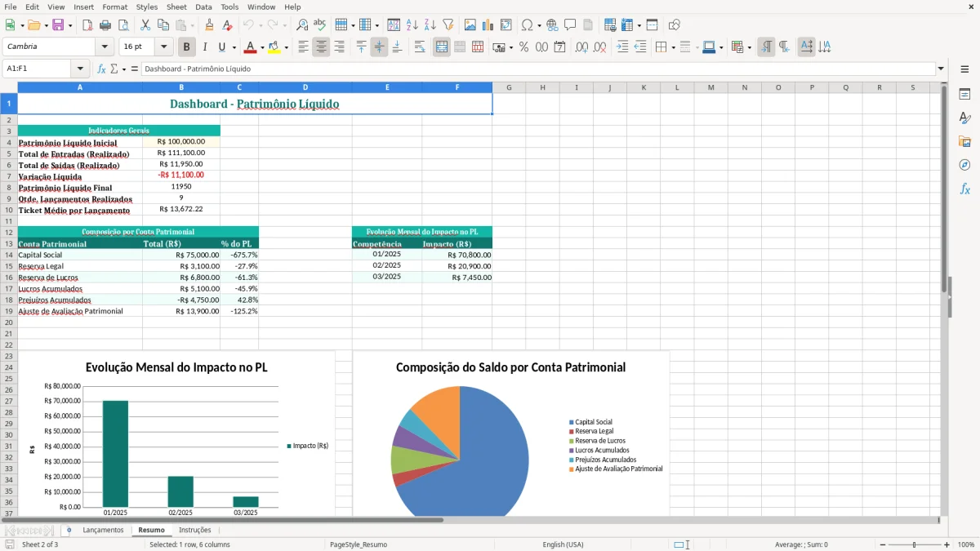
Task: Click zoom in plus button
Action: coord(947,544)
